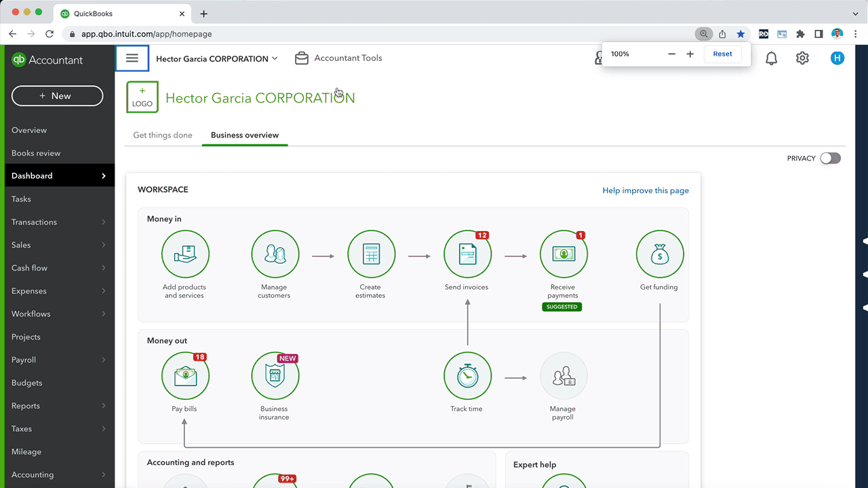The width and height of the screenshot is (868, 488).
Task: Reload the QuickBooks page
Action: [50, 34]
